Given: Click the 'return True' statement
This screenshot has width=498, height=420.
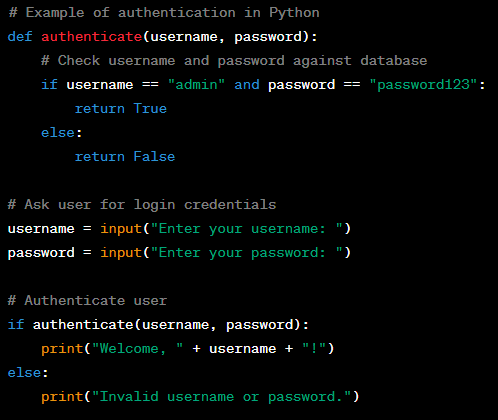Looking at the screenshot, I should click(121, 109).
